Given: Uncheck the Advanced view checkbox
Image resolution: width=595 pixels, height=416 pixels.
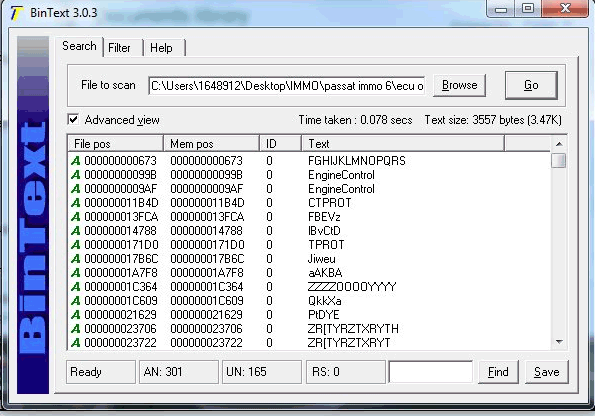Looking at the screenshot, I should click(x=73, y=120).
